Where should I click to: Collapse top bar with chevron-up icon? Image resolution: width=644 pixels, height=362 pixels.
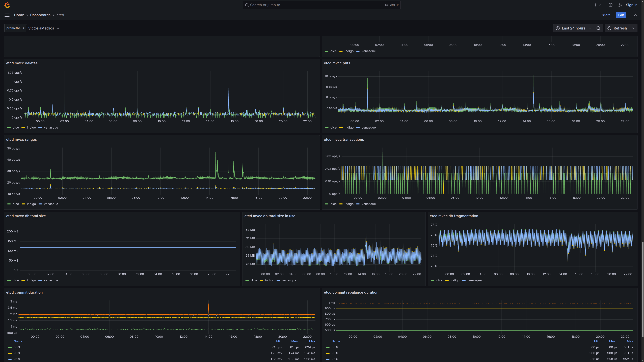635,15
